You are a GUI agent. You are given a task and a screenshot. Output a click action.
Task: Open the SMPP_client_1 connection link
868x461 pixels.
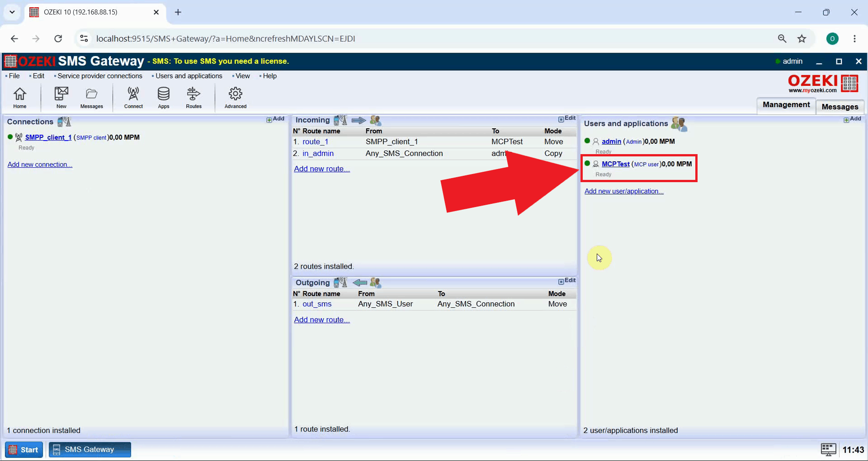coord(48,137)
